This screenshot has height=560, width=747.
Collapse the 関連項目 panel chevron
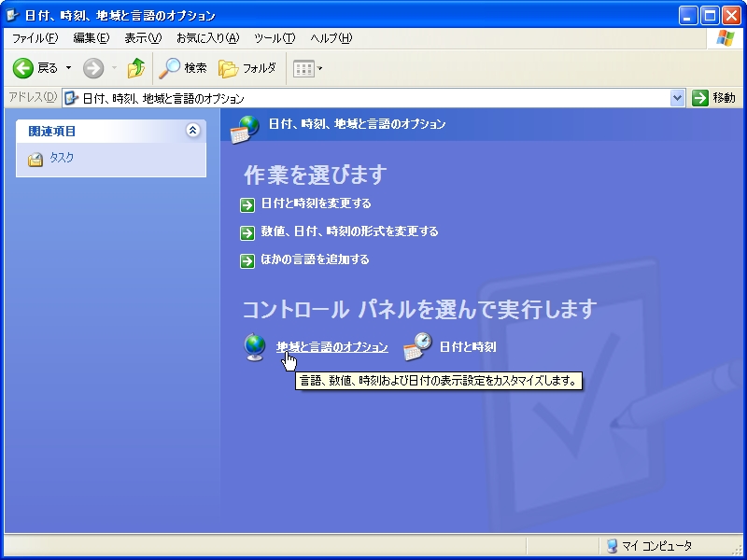(x=193, y=131)
